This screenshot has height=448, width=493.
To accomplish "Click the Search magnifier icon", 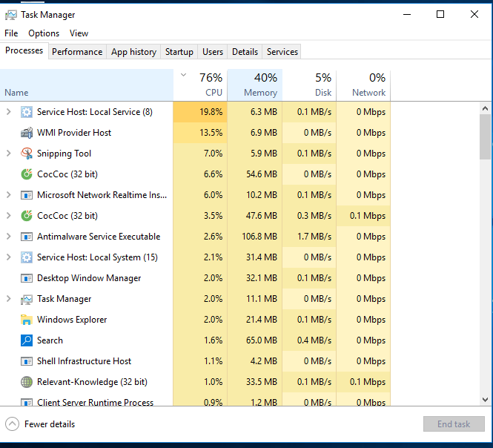I will (x=27, y=340).
